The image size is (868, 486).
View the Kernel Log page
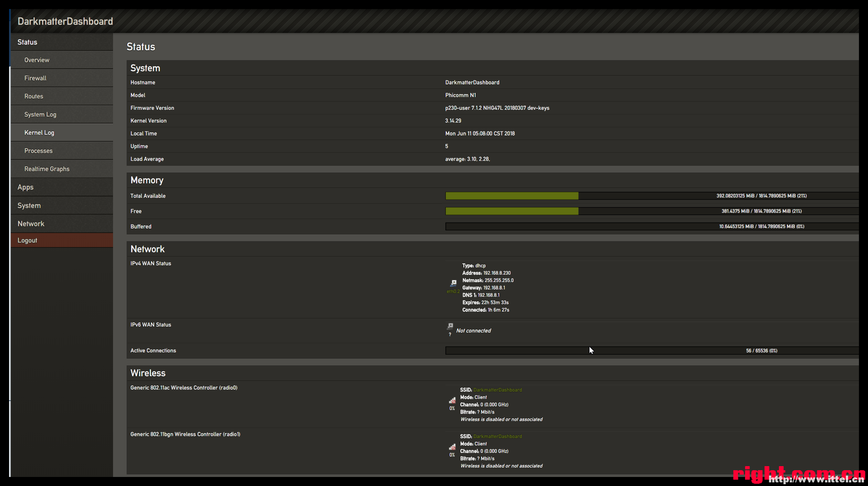(62, 132)
